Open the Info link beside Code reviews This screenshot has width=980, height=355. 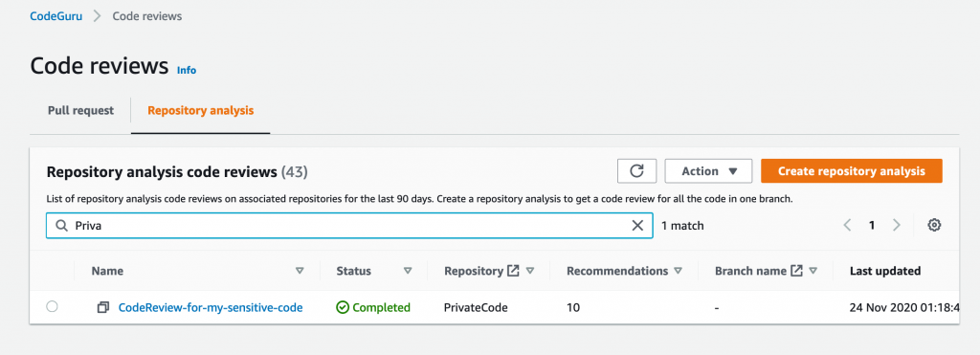(x=187, y=70)
